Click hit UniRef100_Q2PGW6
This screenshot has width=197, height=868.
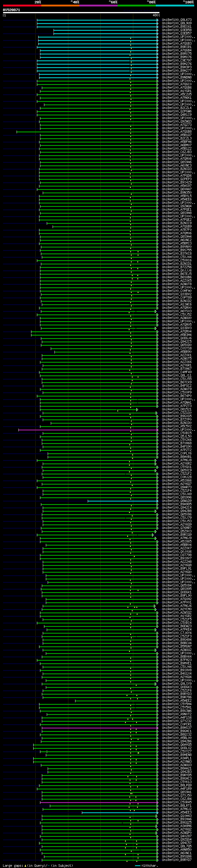click(177, 111)
